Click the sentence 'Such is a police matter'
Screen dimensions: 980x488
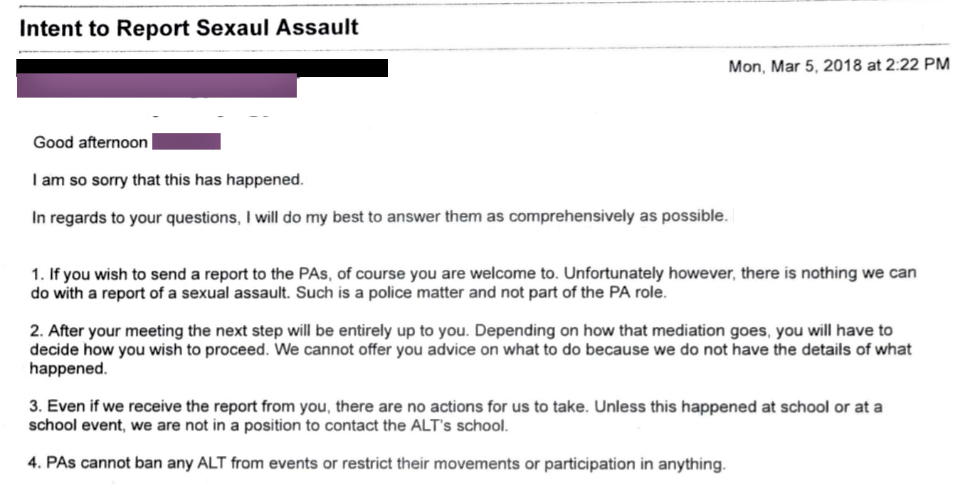point(481,293)
